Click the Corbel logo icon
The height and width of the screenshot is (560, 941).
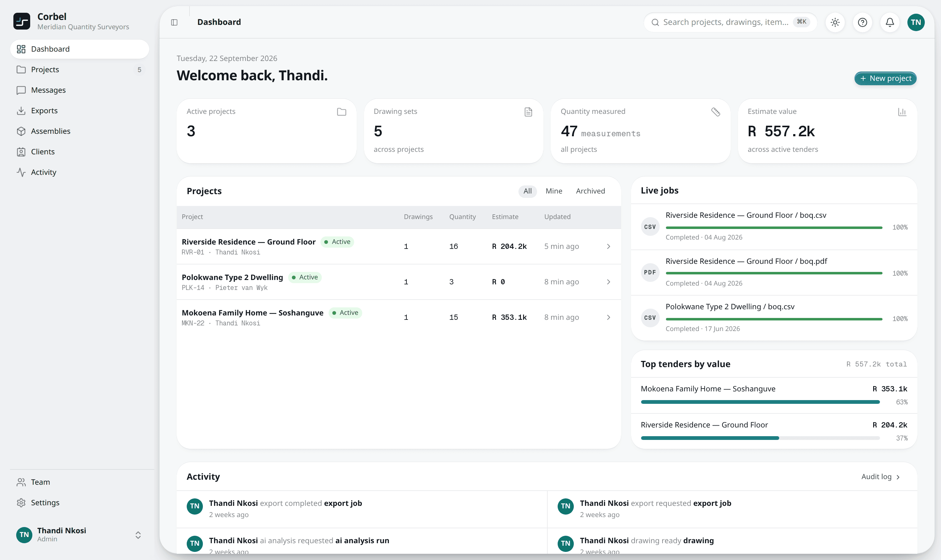pyautogui.click(x=21, y=21)
